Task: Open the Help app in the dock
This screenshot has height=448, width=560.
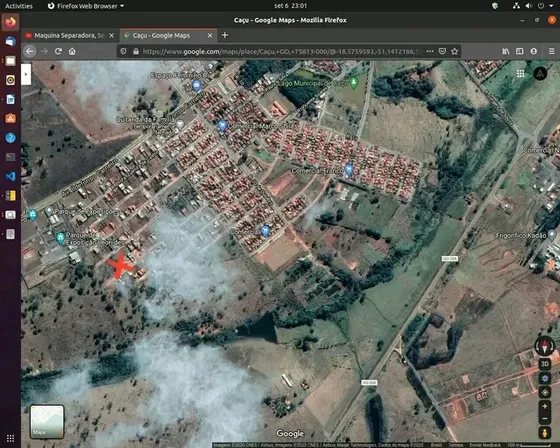Action: click(10, 138)
